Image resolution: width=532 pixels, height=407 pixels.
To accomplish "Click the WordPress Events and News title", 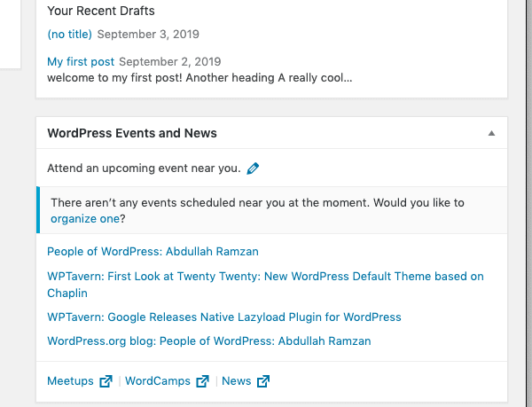I will [x=132, y=133].
